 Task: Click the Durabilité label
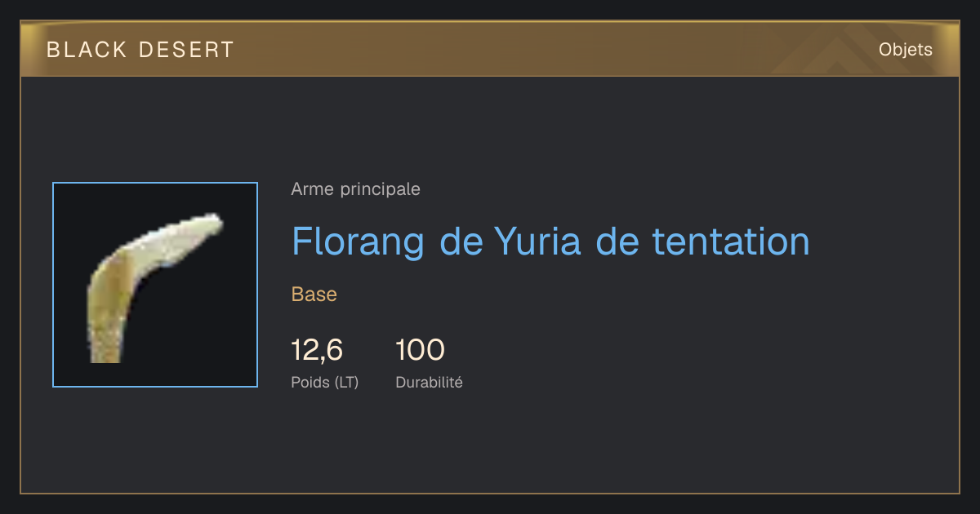coord(429,382)
